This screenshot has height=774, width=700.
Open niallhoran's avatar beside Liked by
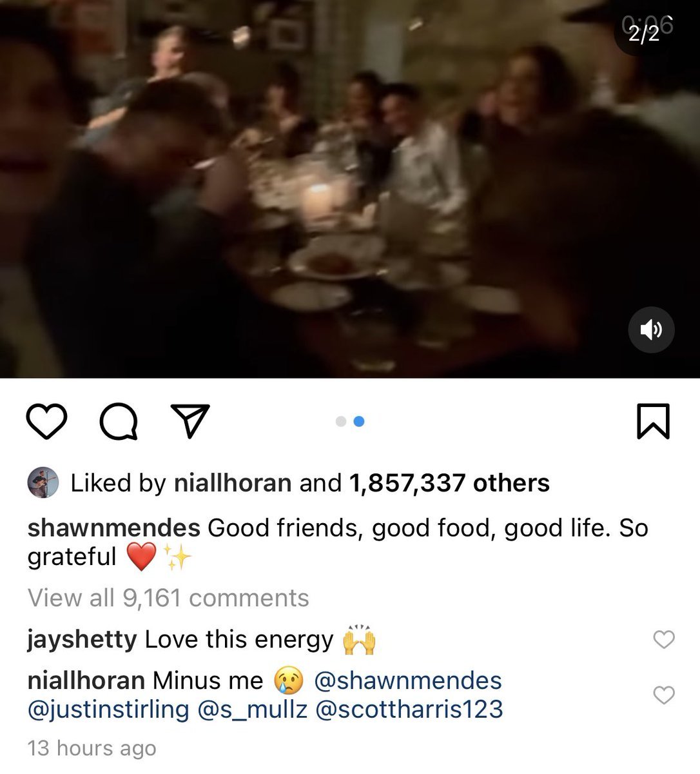(43, 482)
